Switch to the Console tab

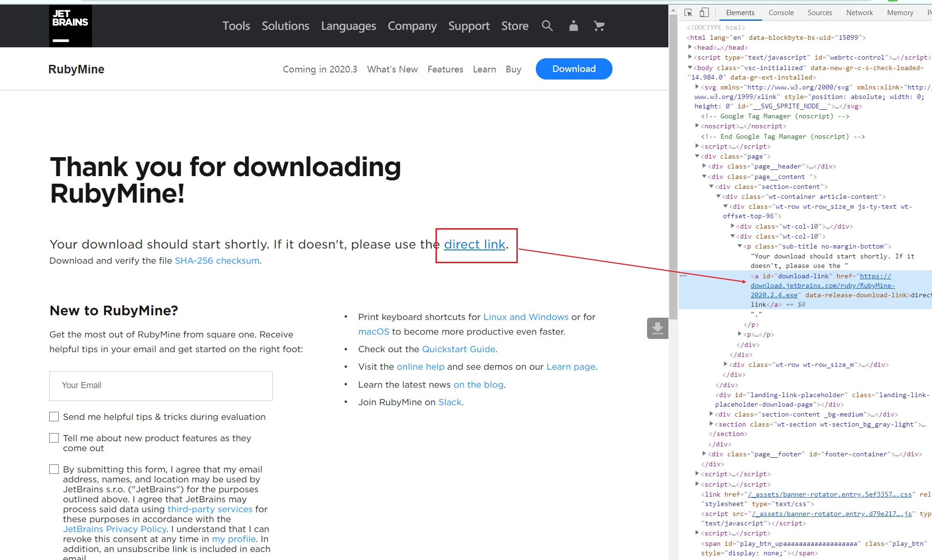(x=781, y=13)
